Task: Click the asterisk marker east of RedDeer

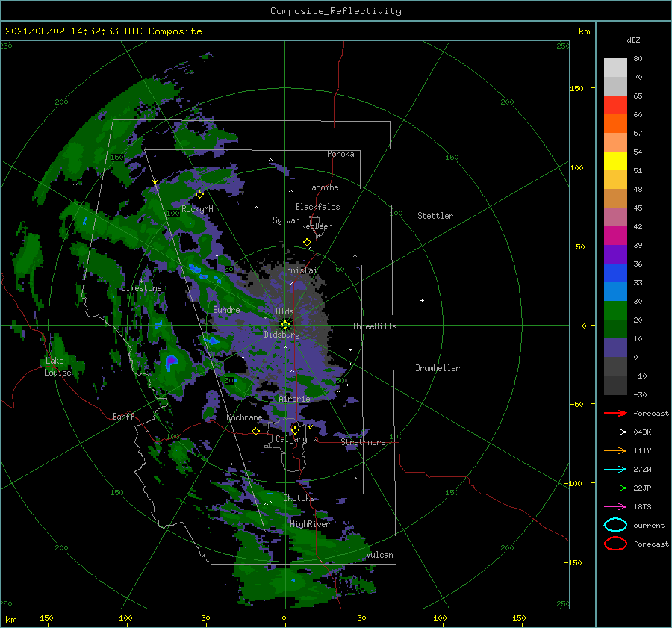Action: pyautogui.click(x=355, y=256)
